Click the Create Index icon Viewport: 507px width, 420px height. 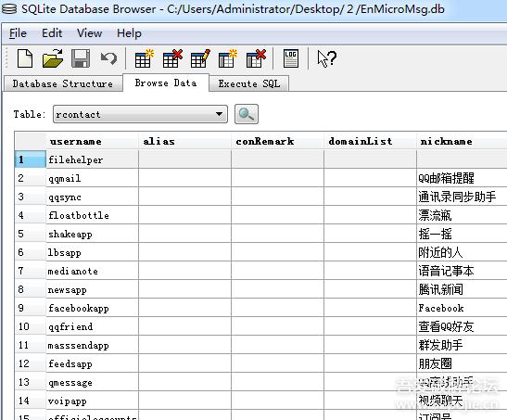point(228,58)
